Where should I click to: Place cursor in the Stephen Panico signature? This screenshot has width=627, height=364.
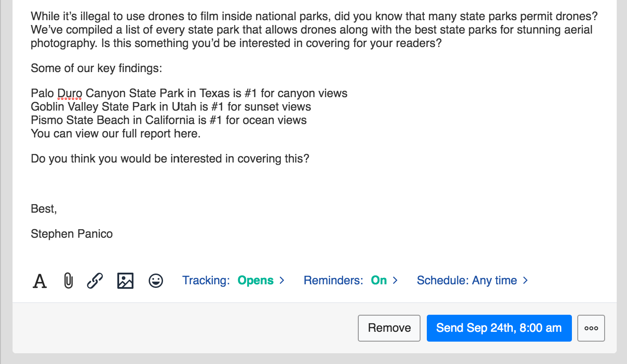pos(72,234)
